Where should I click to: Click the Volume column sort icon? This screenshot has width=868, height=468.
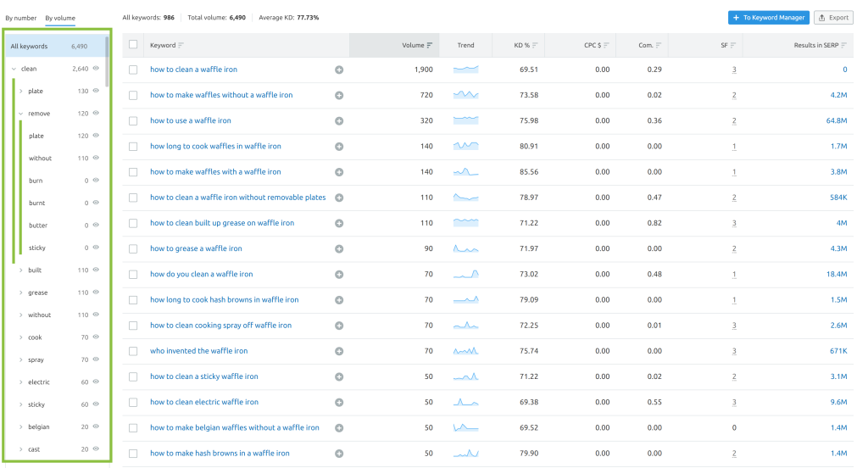[x=430, y=45]
